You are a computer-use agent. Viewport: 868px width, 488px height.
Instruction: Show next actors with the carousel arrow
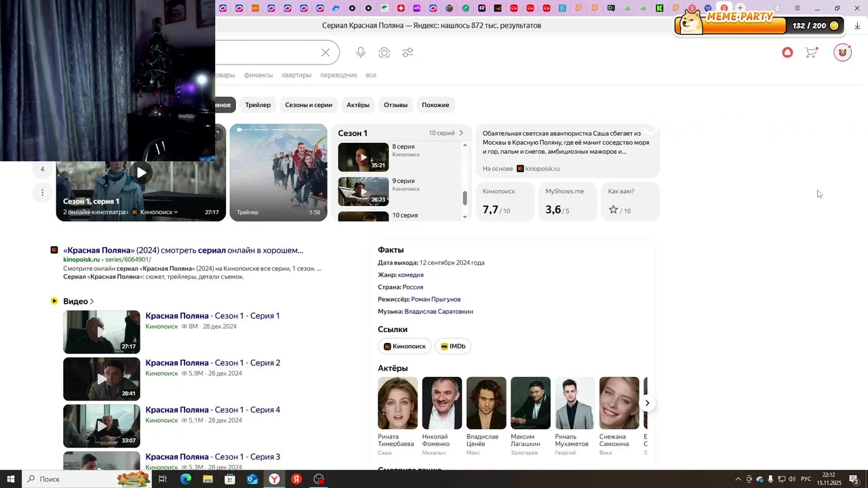tap(648, 403)
